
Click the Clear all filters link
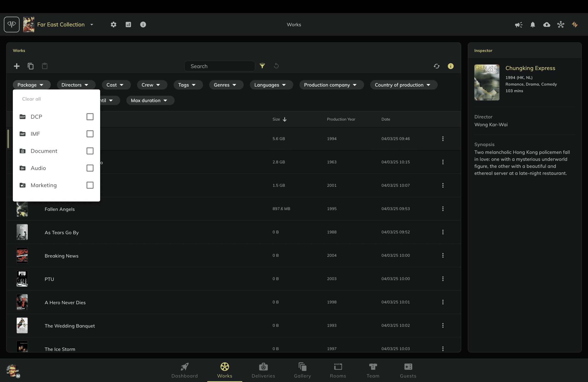pos(31,99)
